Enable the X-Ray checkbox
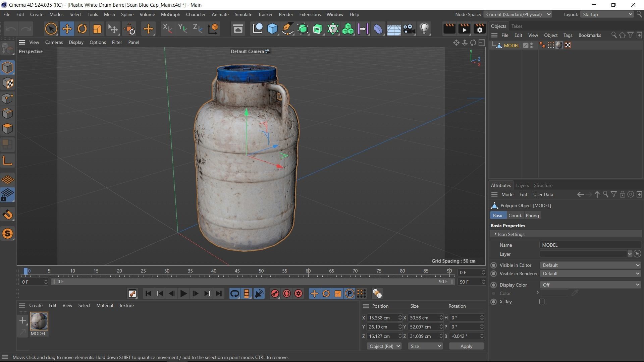644x362 pixels. point(542,302)
